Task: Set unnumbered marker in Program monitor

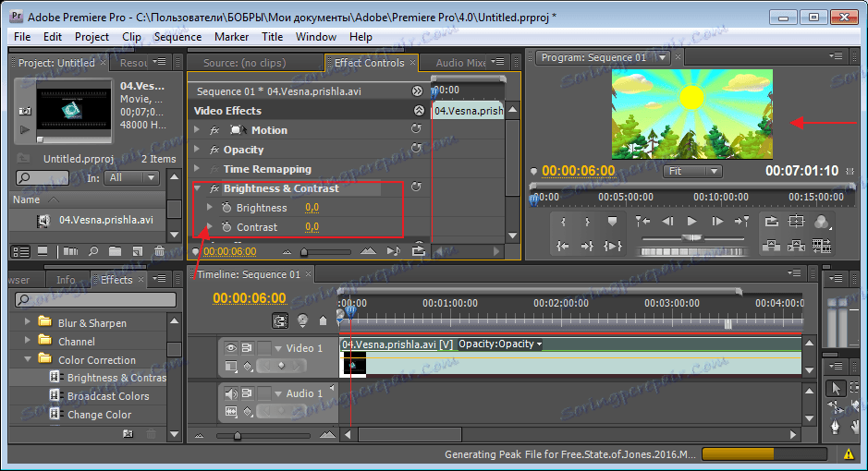Action: click(x=612, y=221)
